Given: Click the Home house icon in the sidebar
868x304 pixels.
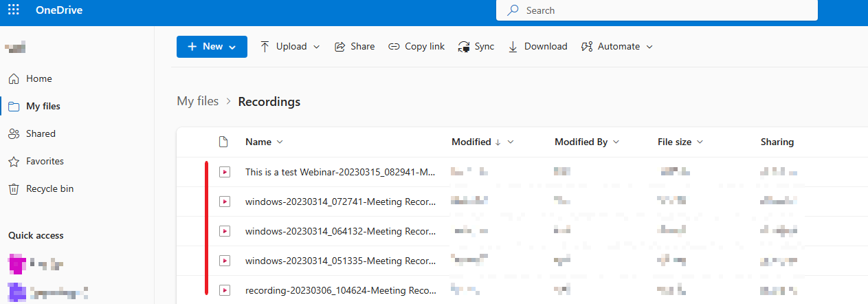Looking at the screenshot, I should click(14, 79).
